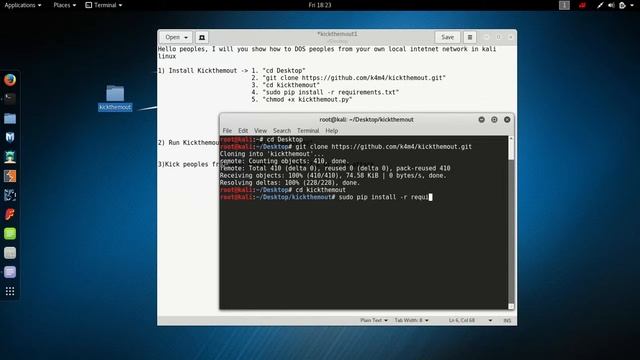Open Tab Width dropdown in gedit status bar
Image resolution: width=640 pixels, height=360 pixels.
pyautogui.click(x=411, y=320)
